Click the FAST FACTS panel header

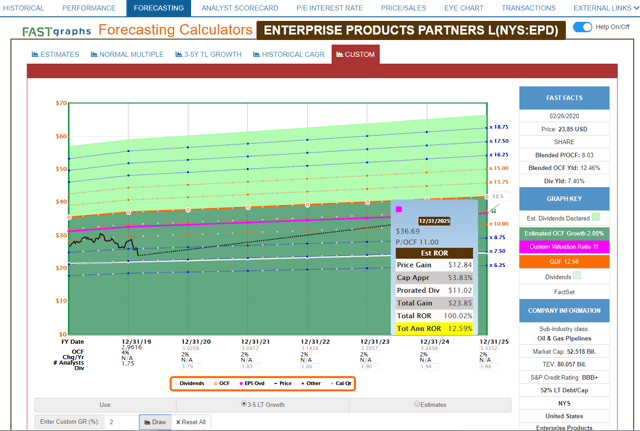point(564,98)
